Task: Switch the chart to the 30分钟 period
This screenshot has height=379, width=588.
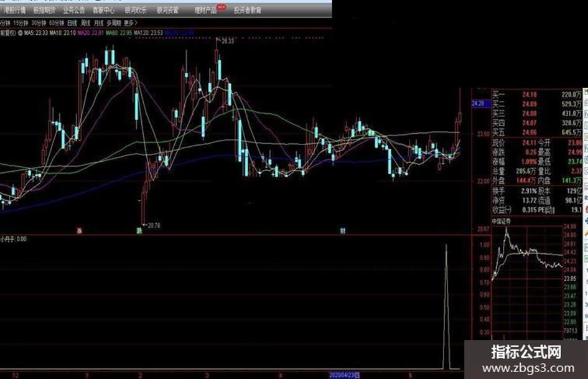Action: point(39,23)
